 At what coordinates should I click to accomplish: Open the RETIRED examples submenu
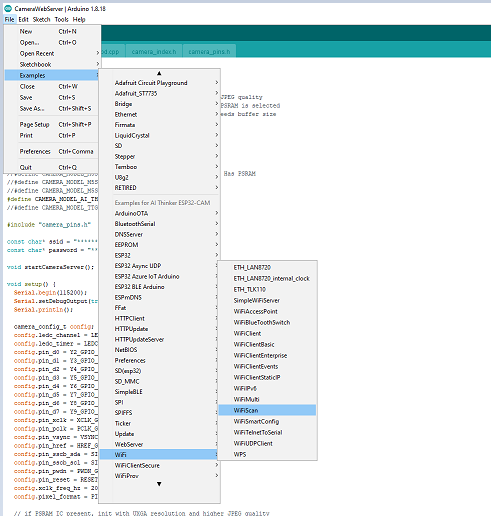click(160, 188)
